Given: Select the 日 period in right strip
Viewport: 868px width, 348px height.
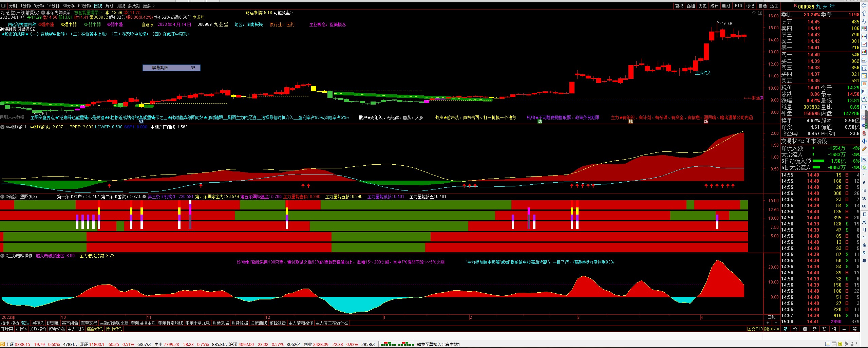Looking at the screenshot, I should tap(864, 214).
